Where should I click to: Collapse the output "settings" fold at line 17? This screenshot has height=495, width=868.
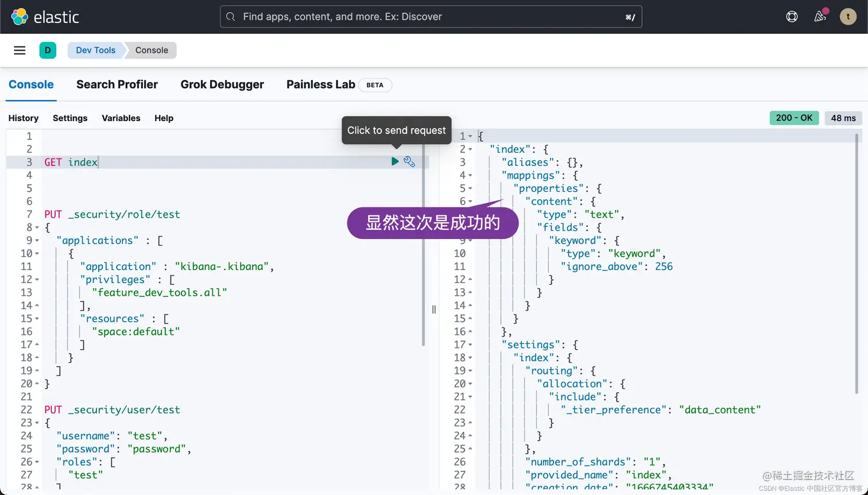(470, 345)
